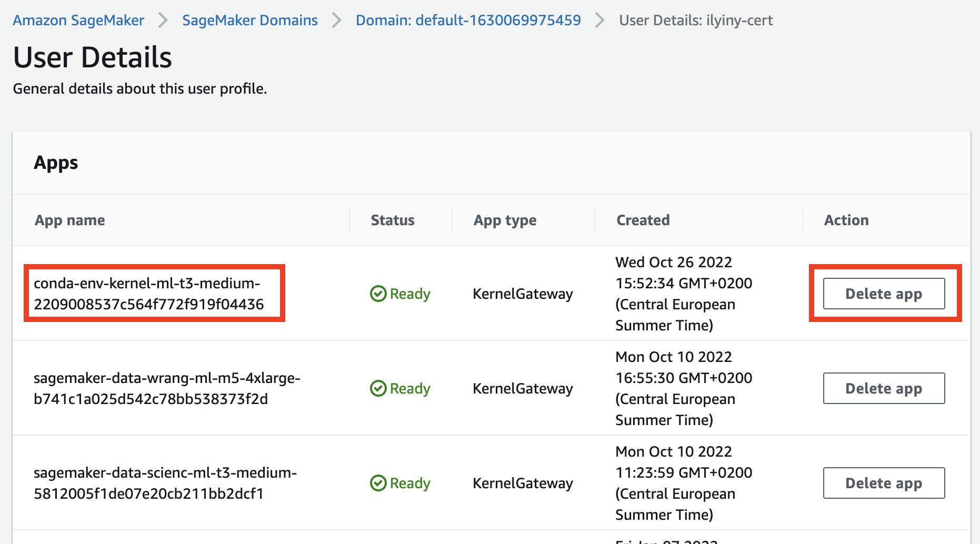Select app name sagemaker-data-scienc-ml-t3-medium
The height and width of the screenshot is (544, 980).
pos(165,483)
